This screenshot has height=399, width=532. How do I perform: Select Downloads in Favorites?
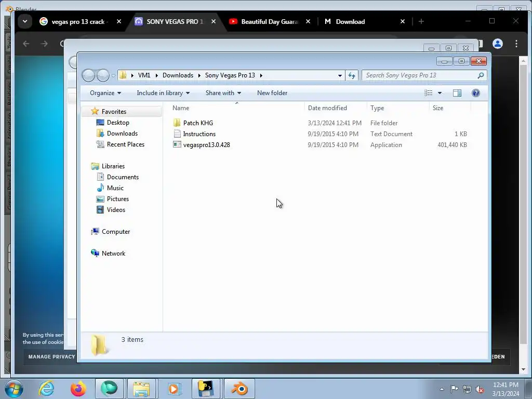(122, 134)
